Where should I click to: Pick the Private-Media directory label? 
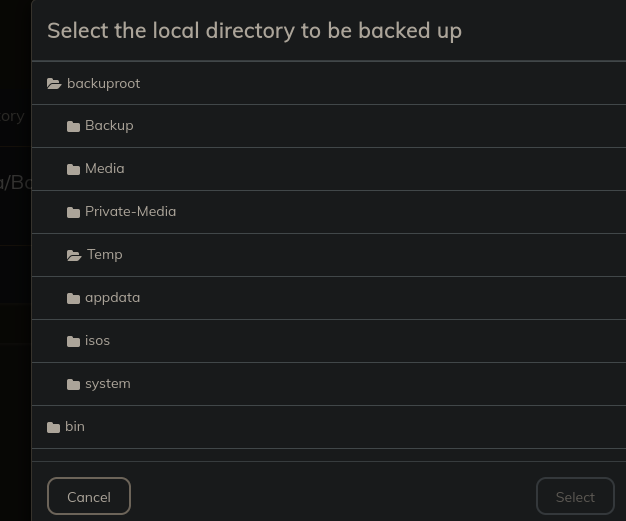point(130,211)
